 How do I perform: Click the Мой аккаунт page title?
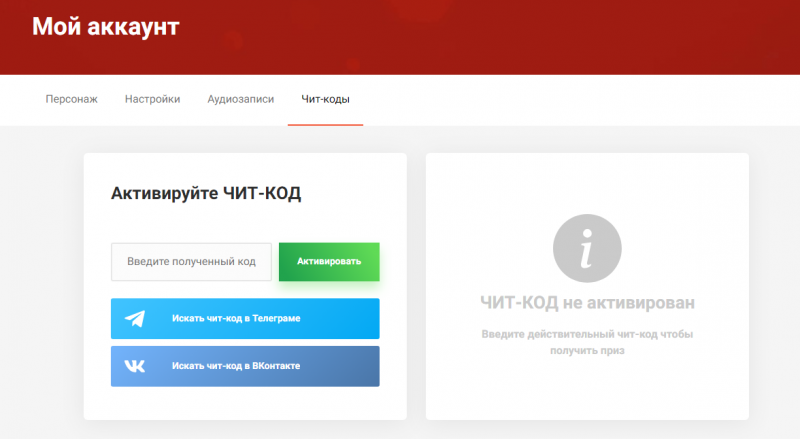(106, 27)
